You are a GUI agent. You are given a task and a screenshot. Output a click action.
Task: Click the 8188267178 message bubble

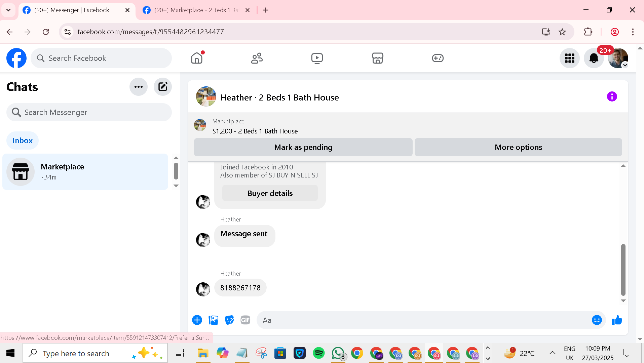pos(240,288)
